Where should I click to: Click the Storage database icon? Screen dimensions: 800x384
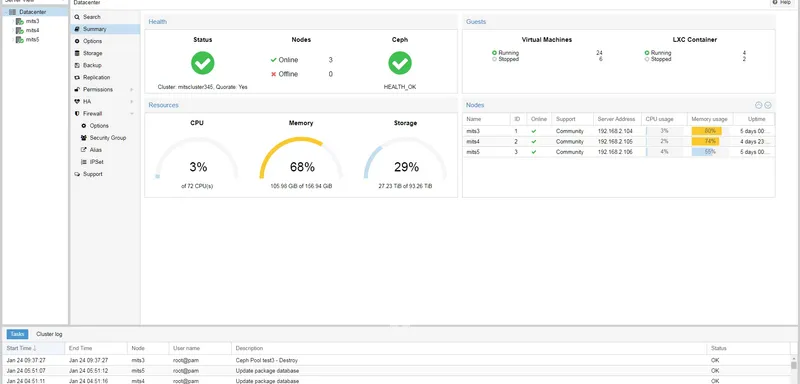[77, 53]
